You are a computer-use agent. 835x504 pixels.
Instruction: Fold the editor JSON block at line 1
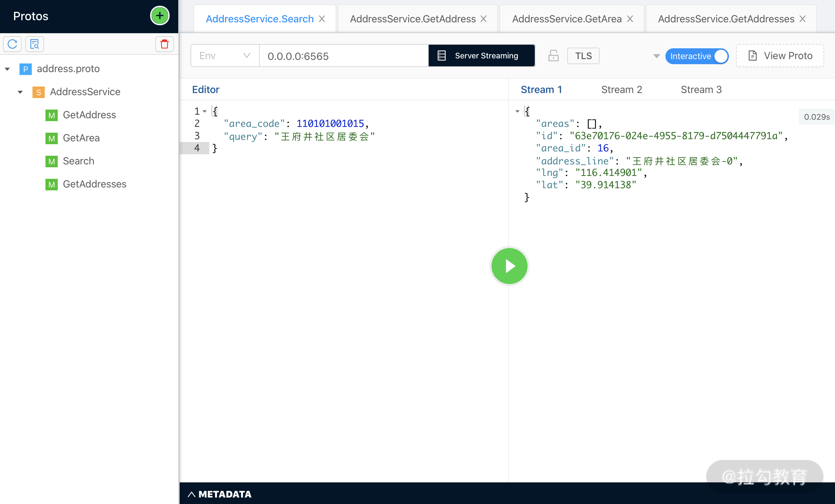(x=205, y=111)
